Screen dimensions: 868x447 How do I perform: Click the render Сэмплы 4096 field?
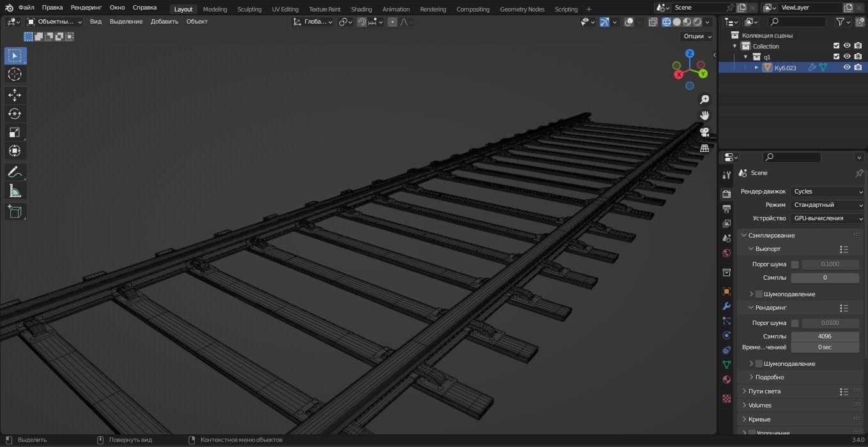[825, 337]
